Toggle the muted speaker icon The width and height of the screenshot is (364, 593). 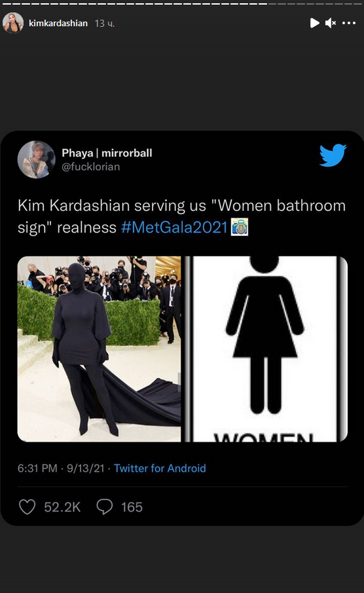[331, 23]
